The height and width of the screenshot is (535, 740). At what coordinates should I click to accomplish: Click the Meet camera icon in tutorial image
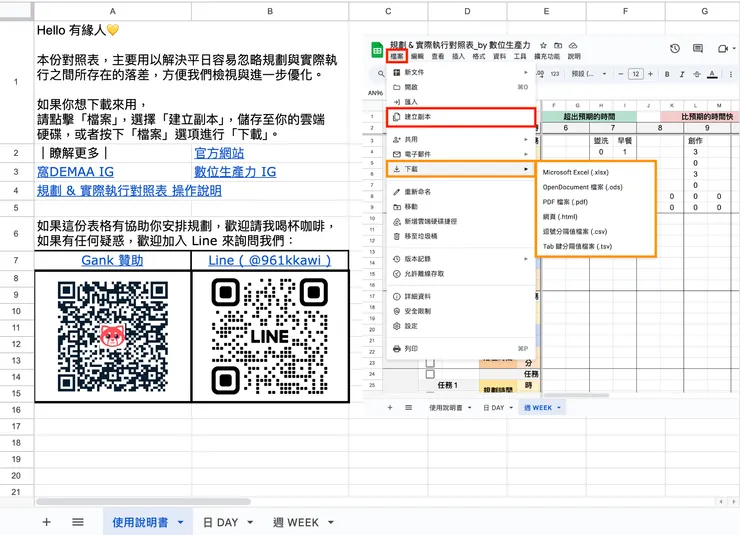tap(723, 48)
